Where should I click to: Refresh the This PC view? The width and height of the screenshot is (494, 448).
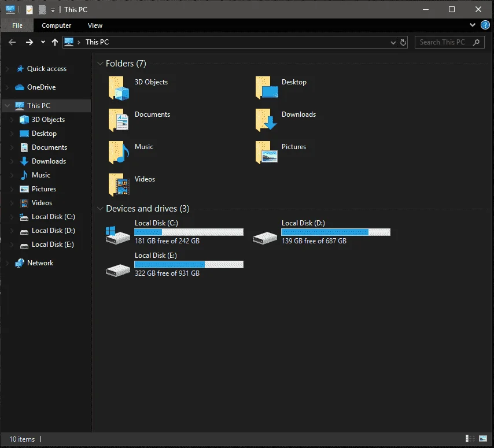tap(403, 42)
